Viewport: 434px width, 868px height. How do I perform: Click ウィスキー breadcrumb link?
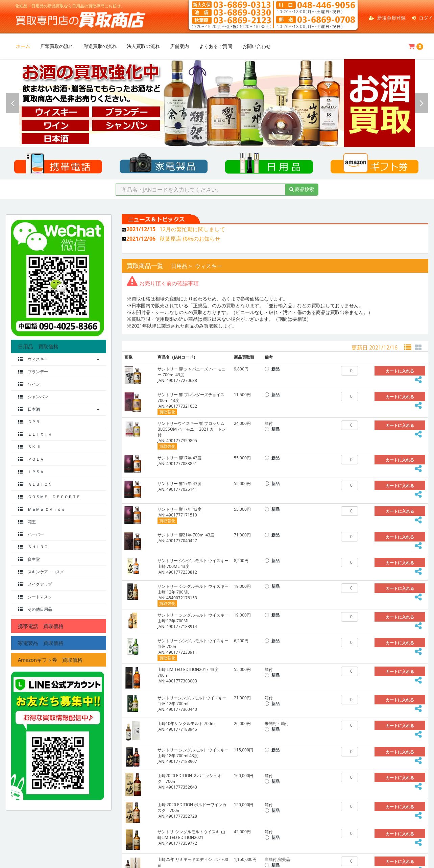[208, 266]
